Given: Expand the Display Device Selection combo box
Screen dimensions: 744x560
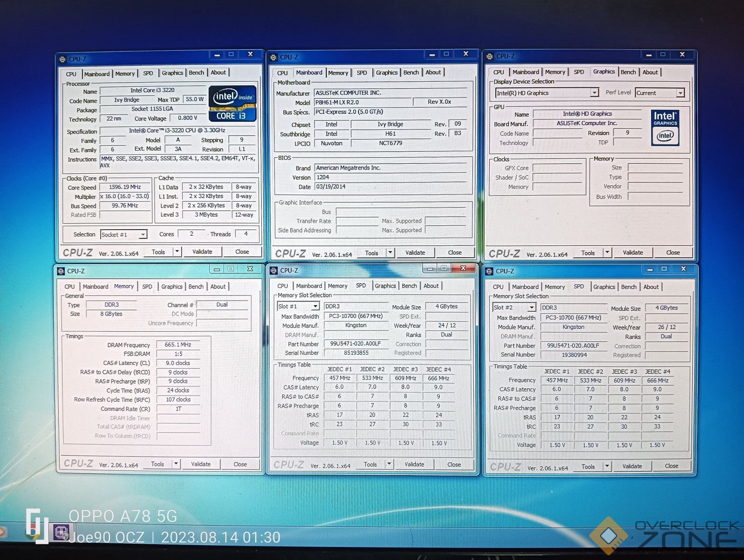Looking at the screenshot, I should pyautogui.click(x=594, y=93).
